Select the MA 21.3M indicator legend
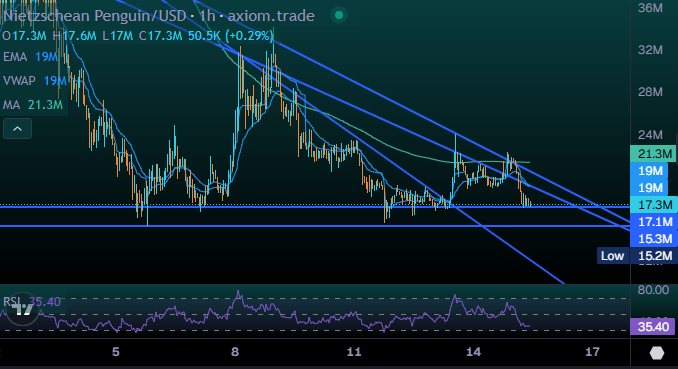 33,105
